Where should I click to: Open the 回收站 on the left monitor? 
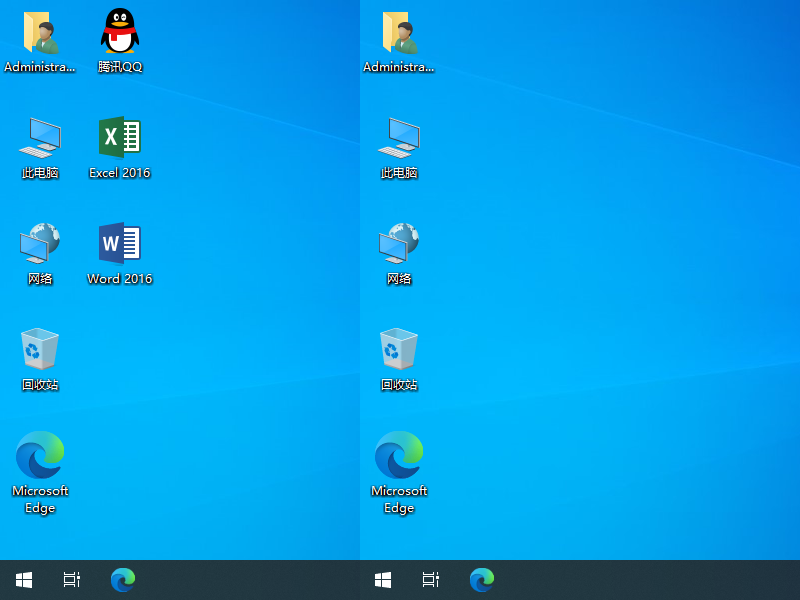[x=40, y=348]
